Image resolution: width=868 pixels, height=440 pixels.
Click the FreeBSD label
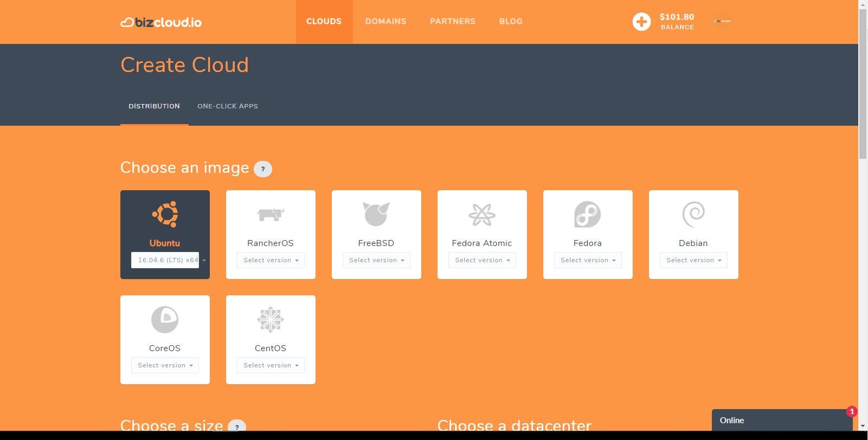[376, 243]
